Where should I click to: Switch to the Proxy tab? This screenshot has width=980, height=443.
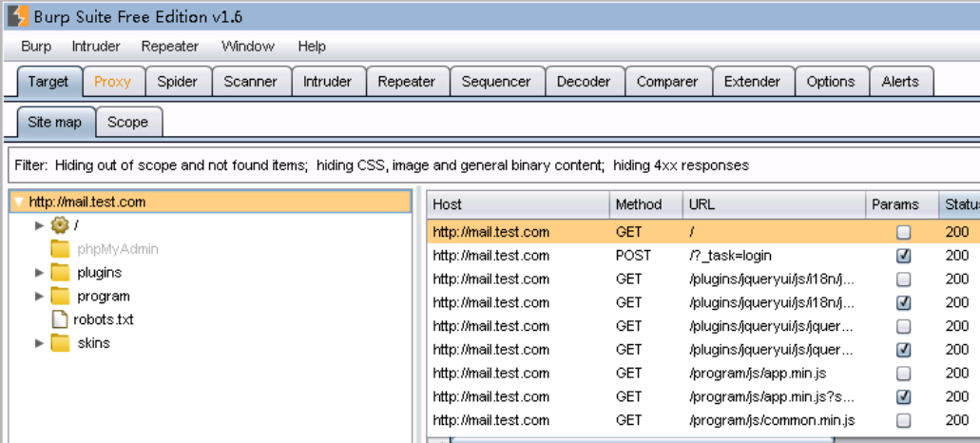tap(112, 82)
